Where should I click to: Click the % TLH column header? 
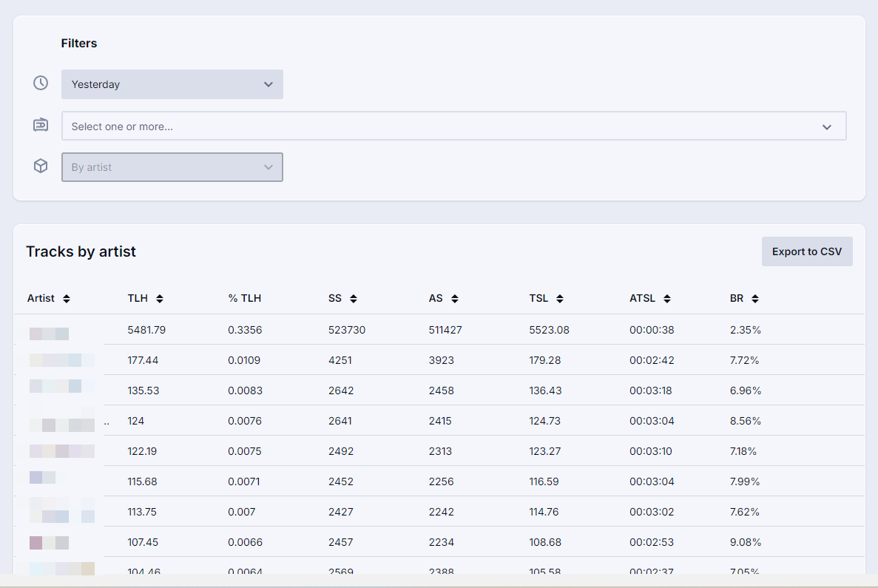pyautogui.click(x=244, y=299)
